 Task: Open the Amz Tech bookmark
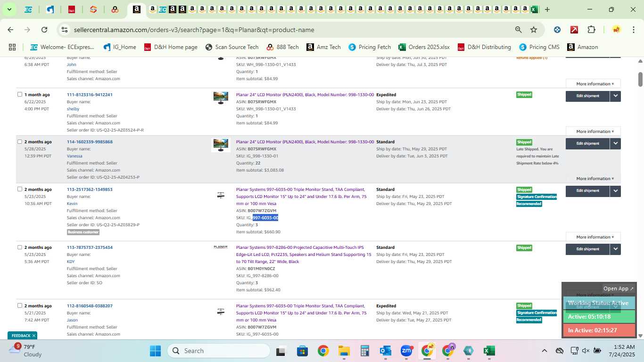click(323, 47)
